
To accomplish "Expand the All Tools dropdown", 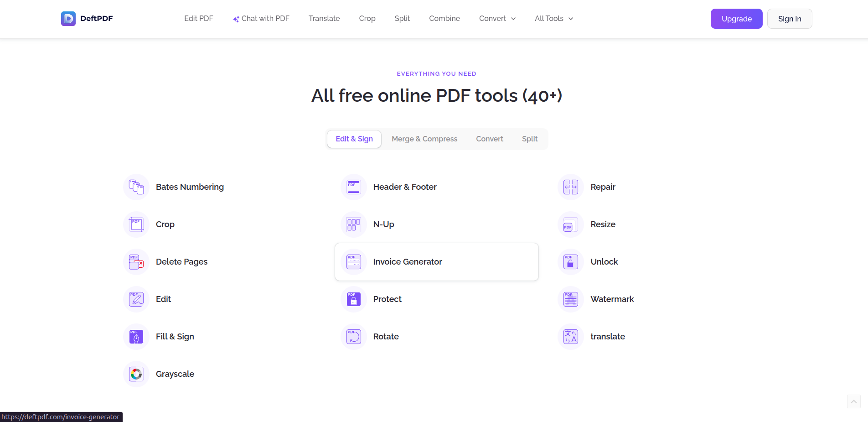I will click(x=553, y=18).
